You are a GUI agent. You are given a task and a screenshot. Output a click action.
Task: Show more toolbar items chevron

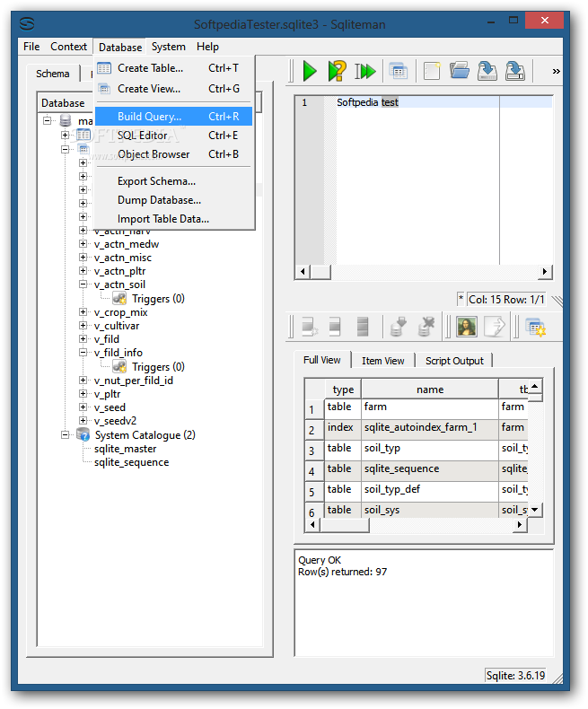pos(556,72)
